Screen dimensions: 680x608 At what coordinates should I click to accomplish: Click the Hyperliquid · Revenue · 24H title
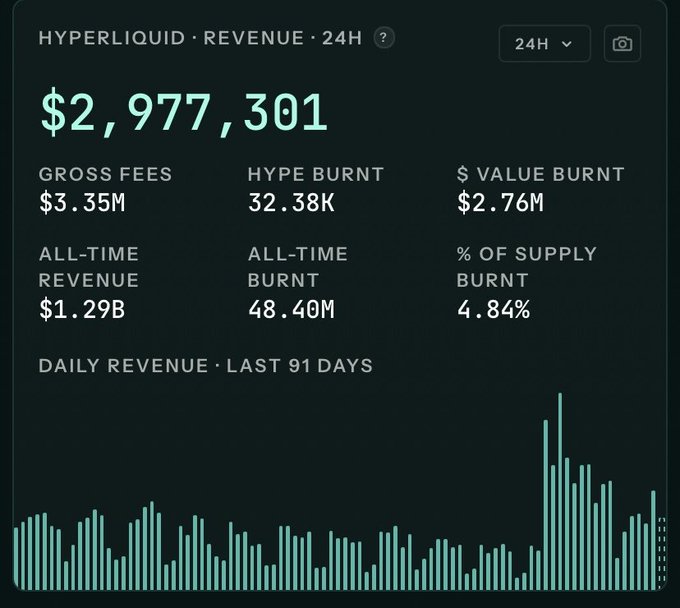click(200, 38)
